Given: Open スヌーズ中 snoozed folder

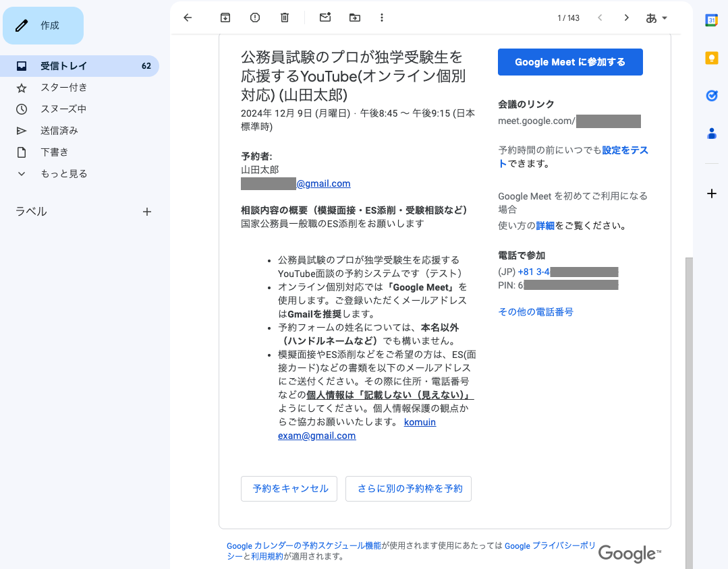Looking at the screenshot, I should pos(63,109).
